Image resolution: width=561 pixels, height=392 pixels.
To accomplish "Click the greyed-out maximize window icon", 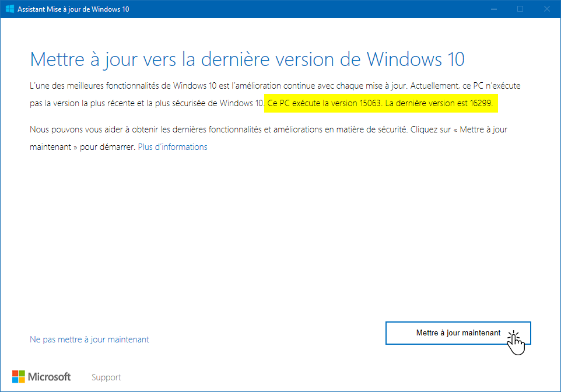I will tap(520, 9).
